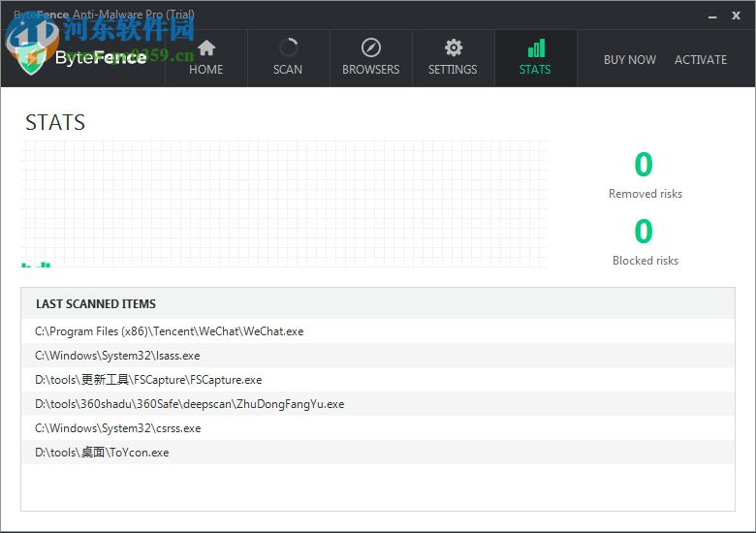Viewport: 756px width, 533px height.
Task: Open the HOME tab label
Action: click(205, 70)
